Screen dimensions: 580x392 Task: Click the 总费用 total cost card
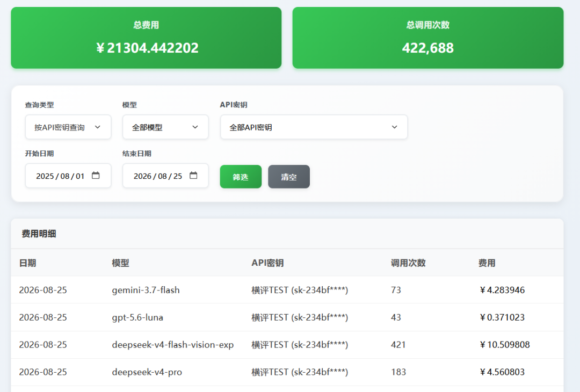tap(146, 38)
